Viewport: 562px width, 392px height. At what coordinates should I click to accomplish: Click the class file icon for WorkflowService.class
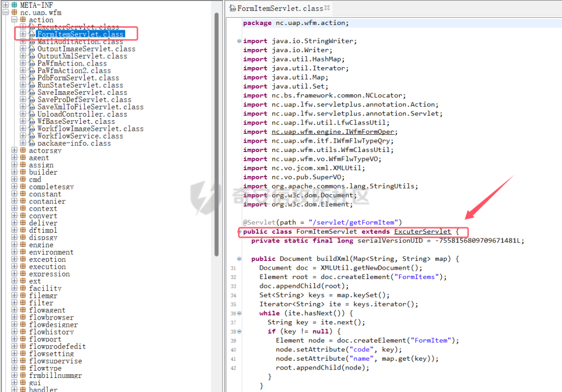point(32,136)
